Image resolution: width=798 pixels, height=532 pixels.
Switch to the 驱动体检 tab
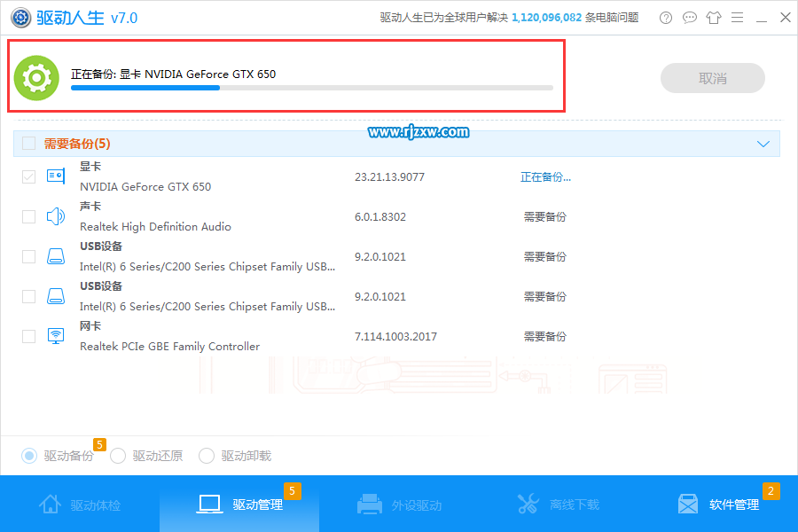80,504
